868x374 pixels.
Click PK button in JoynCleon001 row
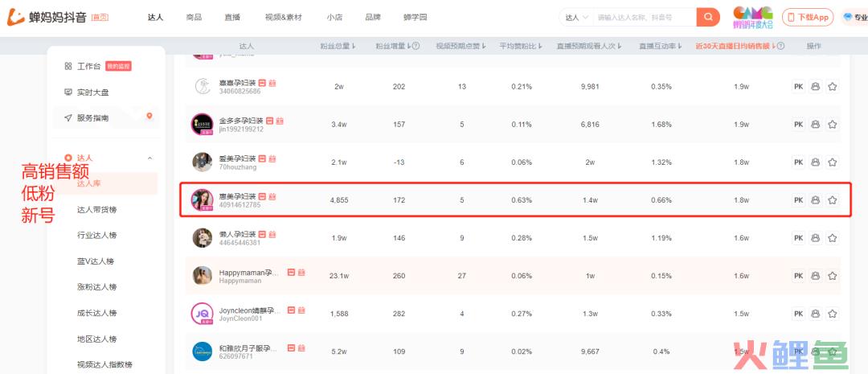pos(798,314)
